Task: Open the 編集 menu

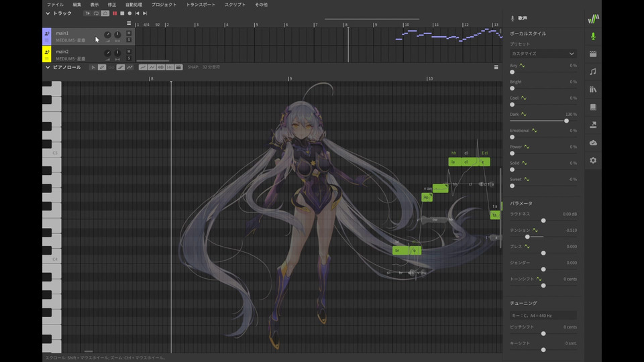Action: tap(76, 5)
